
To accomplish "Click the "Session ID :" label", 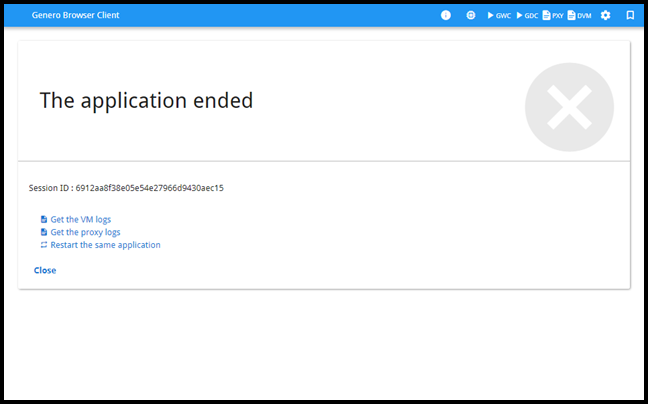I will click(50, 187).
